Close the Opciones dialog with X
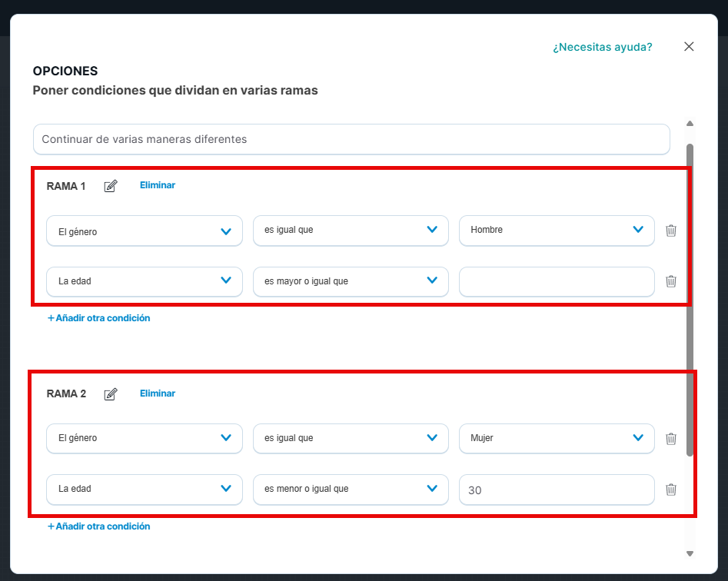This screenshot has width=728, height=581. click(x=689, y=47)
